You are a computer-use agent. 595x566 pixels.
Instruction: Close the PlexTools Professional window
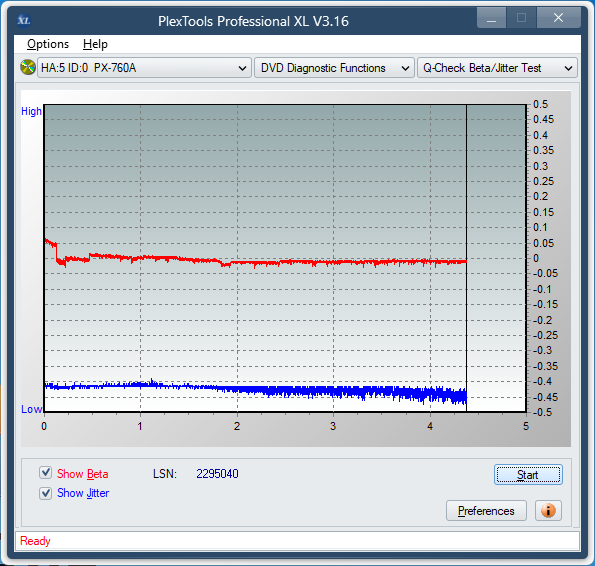point(558,17)
